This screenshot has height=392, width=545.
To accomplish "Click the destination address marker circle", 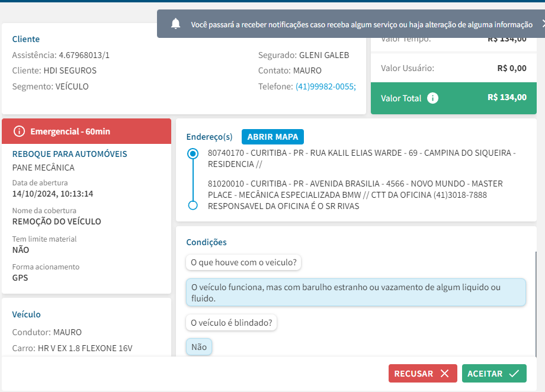I will 193,205.
